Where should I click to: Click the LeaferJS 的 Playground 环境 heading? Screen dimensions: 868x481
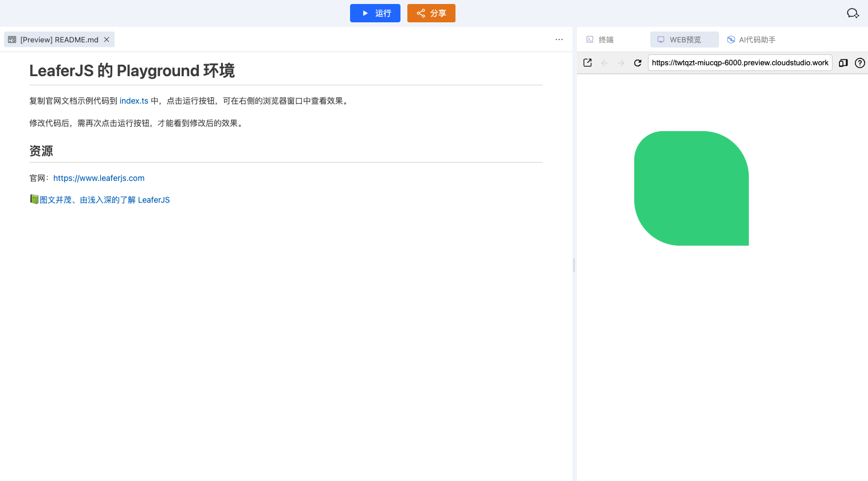(x=132, y=71)
